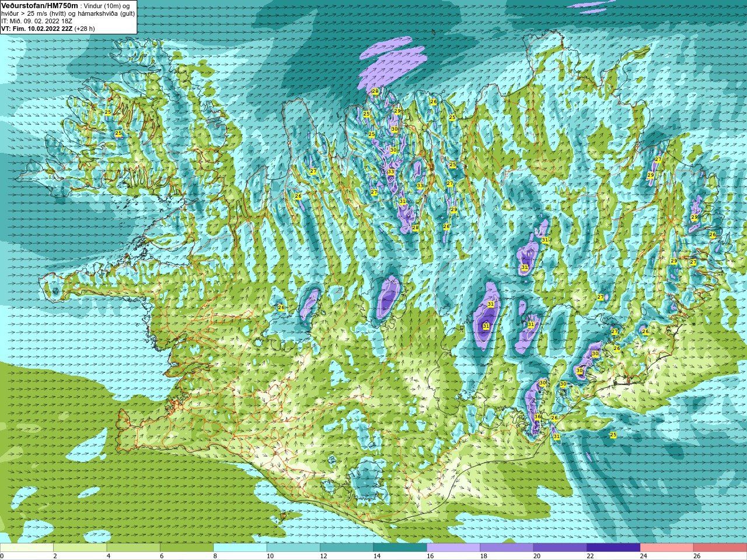Click the legend swatch above 26 m/s
This screenshot has height=560, width=747.
tap(720, 548)
